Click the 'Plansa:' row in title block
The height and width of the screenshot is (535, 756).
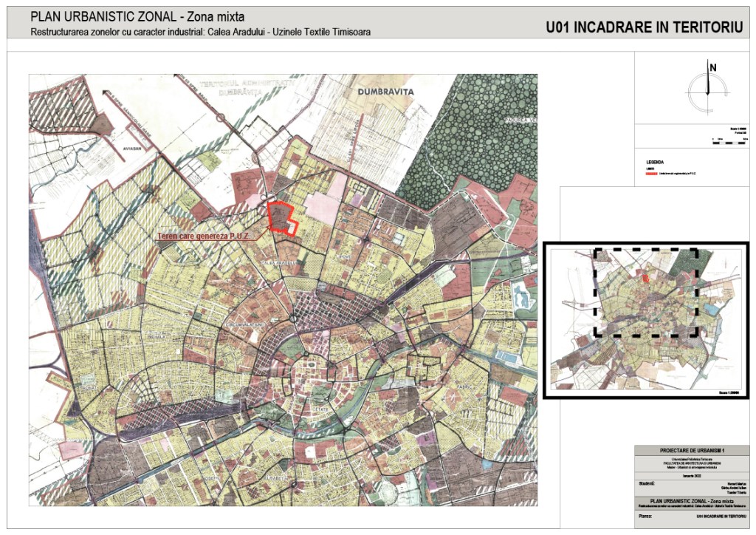click(x=645, y=517)
